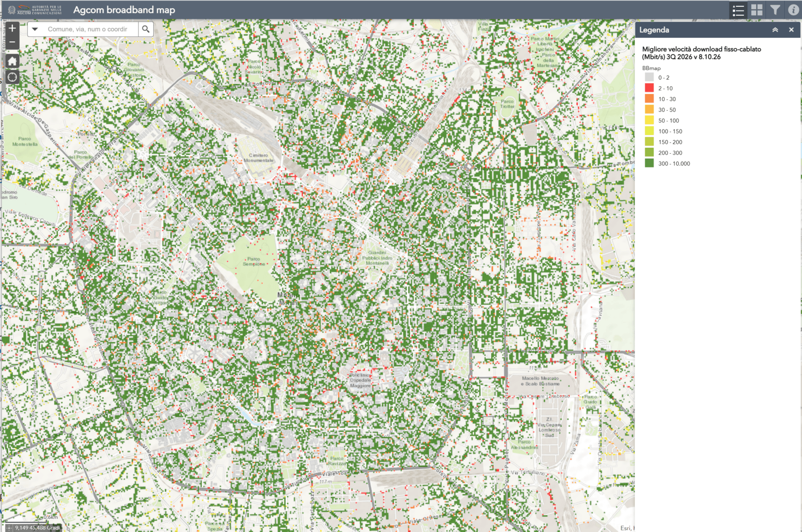
Task: Click the 100 - 150 legend swatch
Action: (x=649, y=131)
